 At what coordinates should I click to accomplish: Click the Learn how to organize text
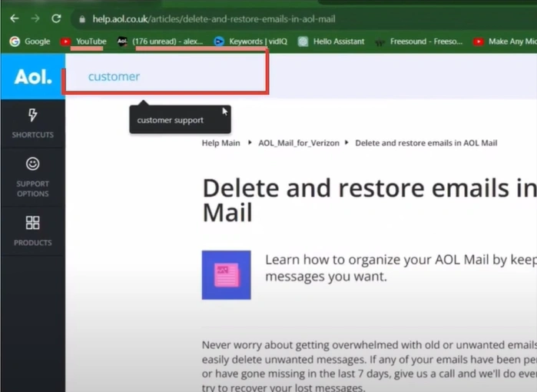click(401, 268)
